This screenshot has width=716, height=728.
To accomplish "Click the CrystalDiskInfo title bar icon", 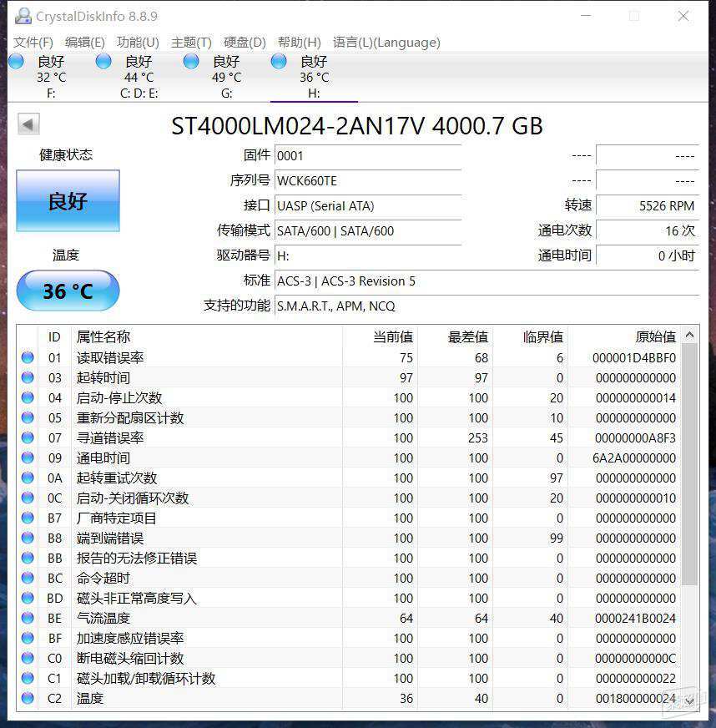I will (23, 16).
